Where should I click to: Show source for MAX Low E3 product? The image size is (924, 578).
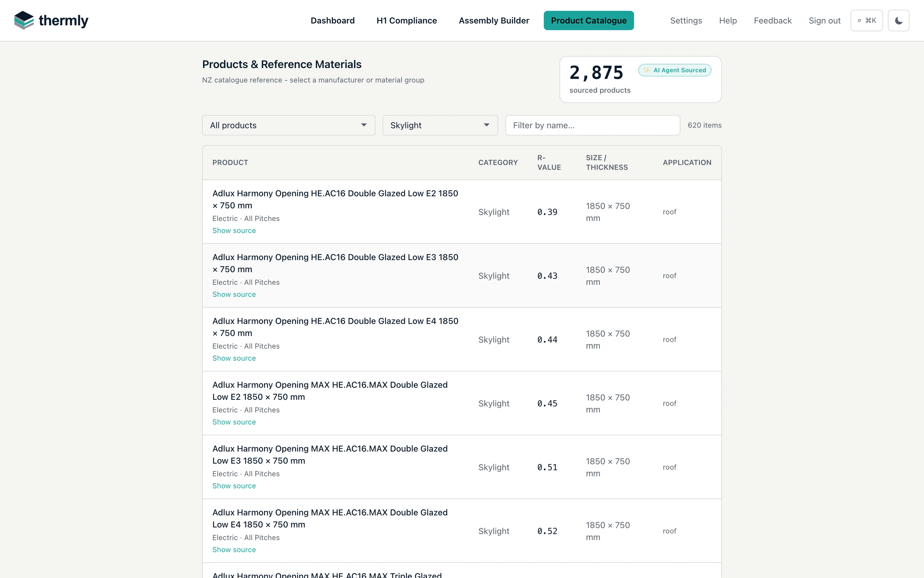[234, 486]
